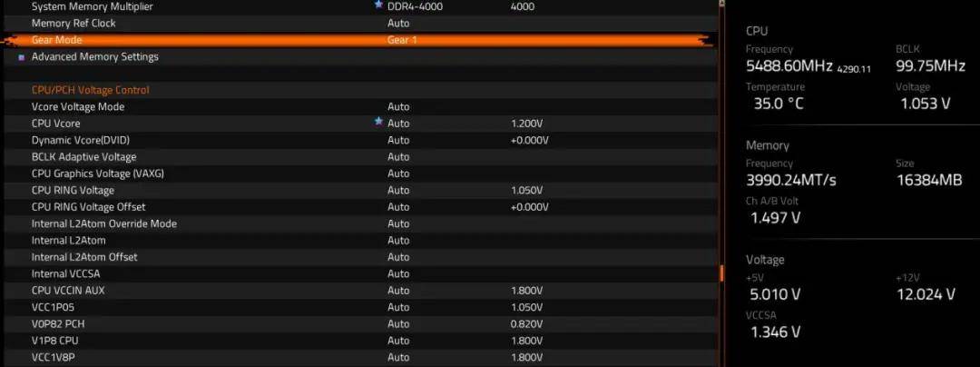Click the purple square icon beside Advanced Memory Settings
This screenshot has width=980, height=367.
tap(22, 57)
